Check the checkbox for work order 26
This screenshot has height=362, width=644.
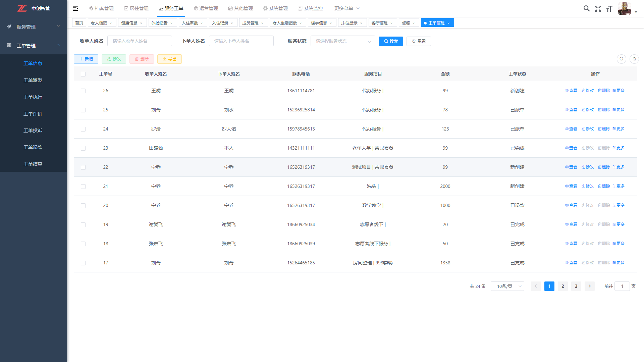tap(83, 91)
